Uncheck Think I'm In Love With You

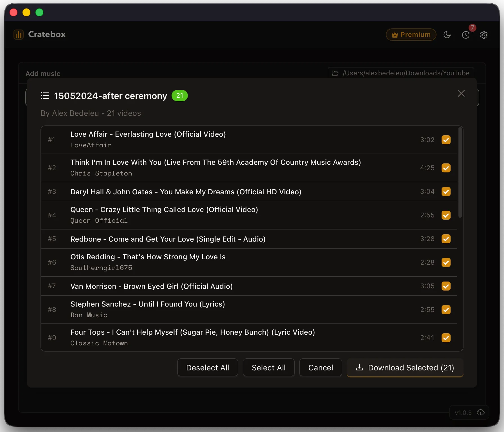tap(446, 168)
